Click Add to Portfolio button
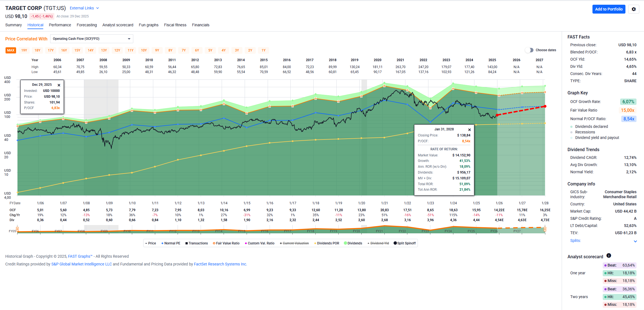644x310 pixels. pos(609,9)
